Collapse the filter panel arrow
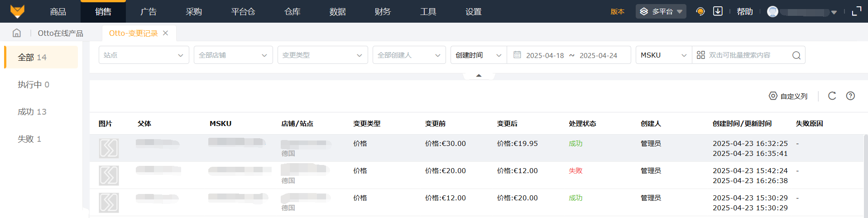 click(x=479, y=76)
